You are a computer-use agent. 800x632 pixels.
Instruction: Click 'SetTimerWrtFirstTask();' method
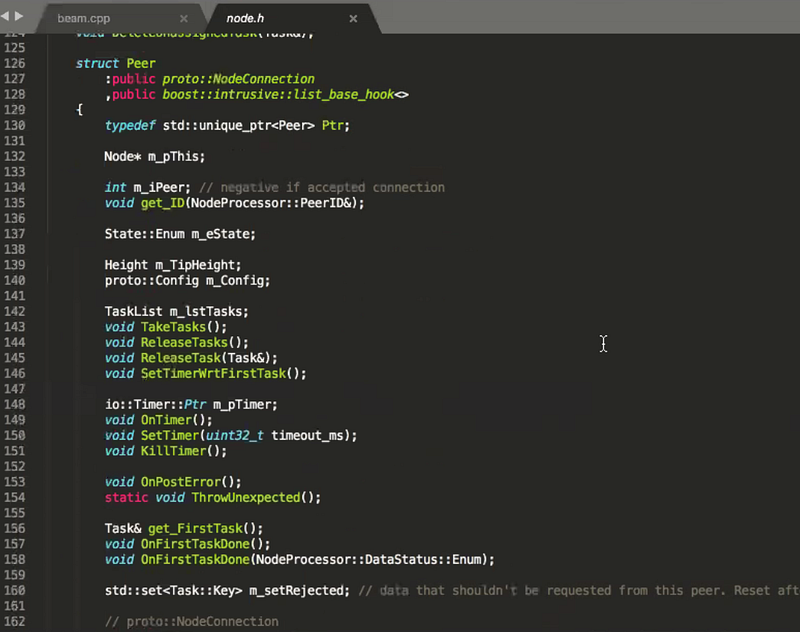[223, 373]
